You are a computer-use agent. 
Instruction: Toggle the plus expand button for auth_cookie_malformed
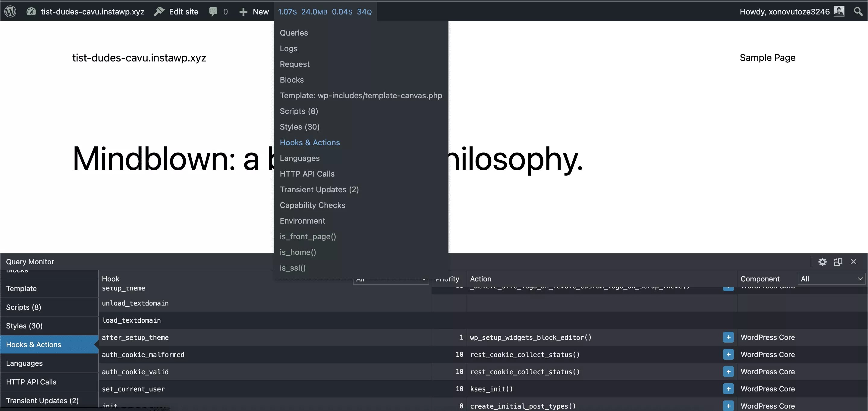pyautogui.click(x=728, y=355)
